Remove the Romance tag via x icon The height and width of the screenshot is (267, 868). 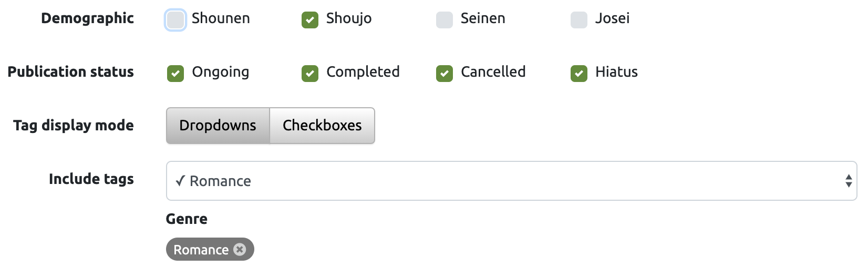[240, 249]
